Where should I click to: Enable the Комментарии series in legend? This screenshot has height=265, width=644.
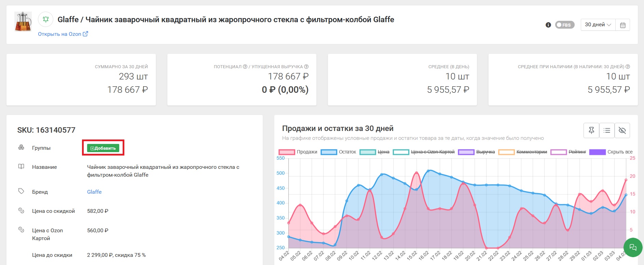[523, 152]
